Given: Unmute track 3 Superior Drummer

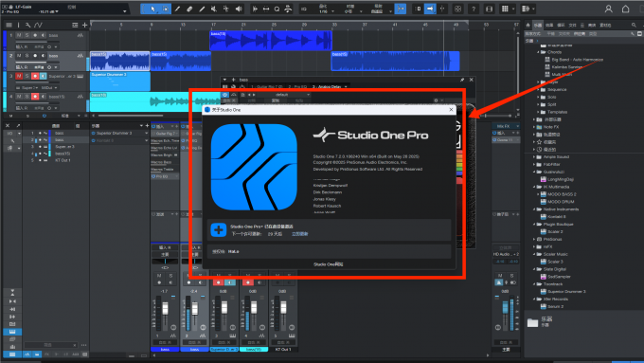Looking at the screenshot, I should point(19,76).
